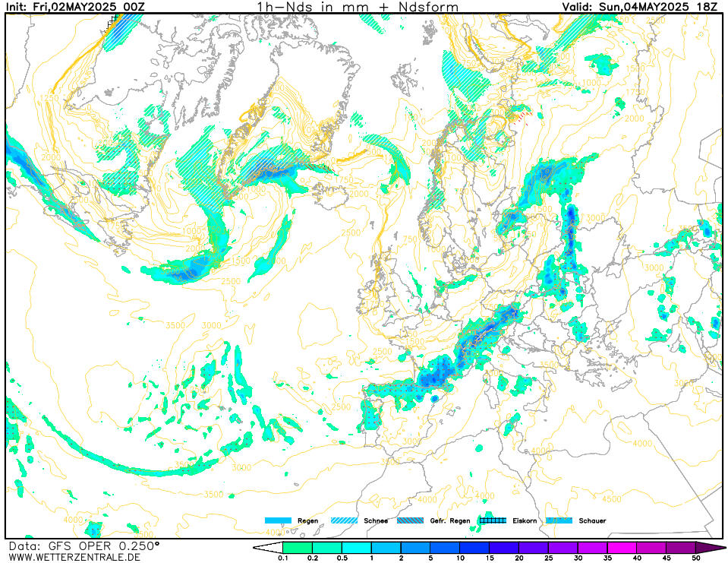
Task: Click the 'Data: GFS OPER 0.250°' footer text
Action: point(84,546)
